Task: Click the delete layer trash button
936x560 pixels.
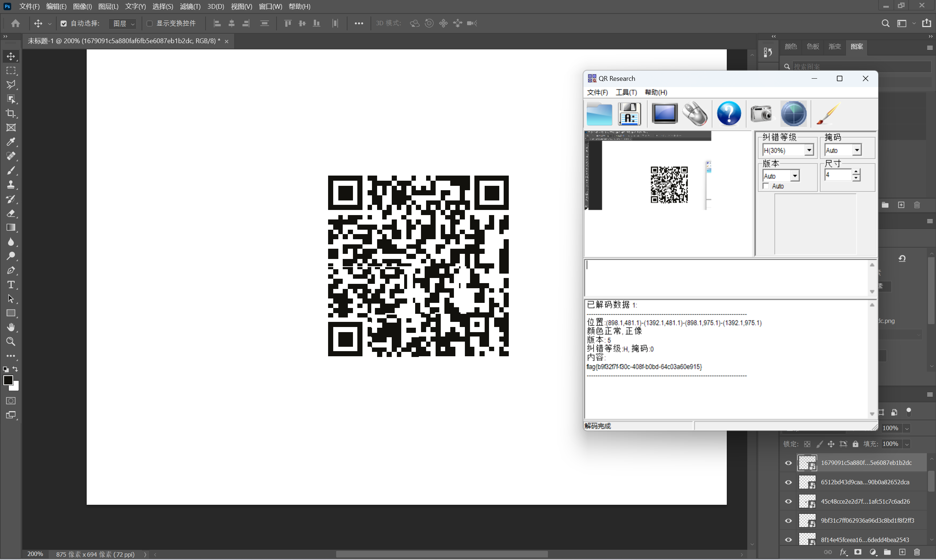Action: click(917, 552)
